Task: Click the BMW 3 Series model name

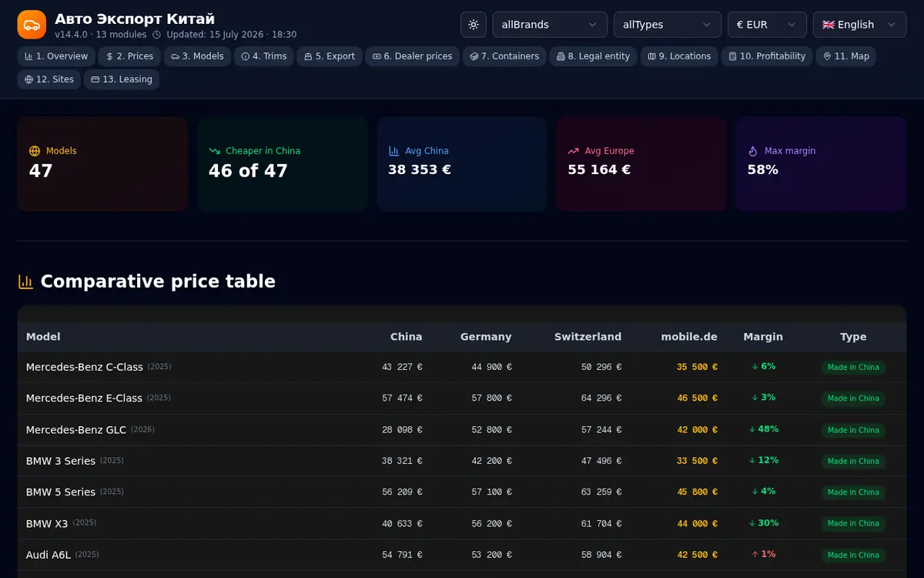Action: coord(61,461)
